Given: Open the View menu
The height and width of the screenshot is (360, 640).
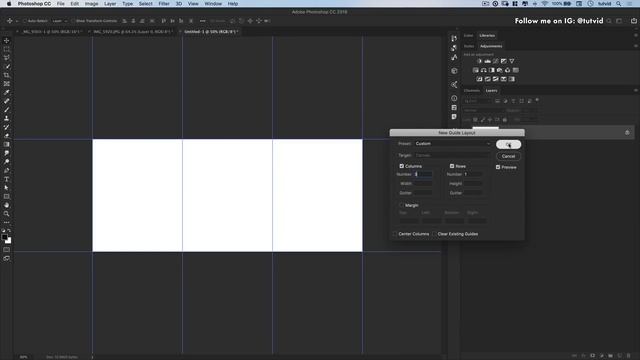Looking at the screenshot, I should coord(193,4).
